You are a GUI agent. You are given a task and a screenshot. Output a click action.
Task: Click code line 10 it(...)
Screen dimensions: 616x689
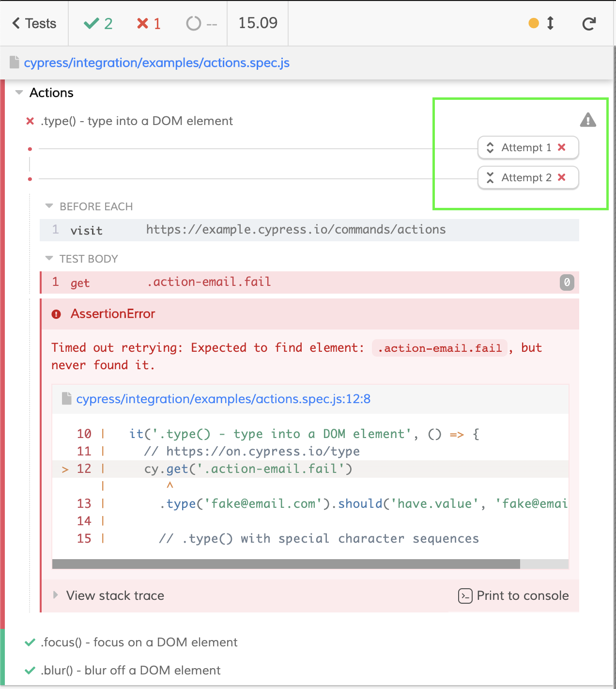310,434
